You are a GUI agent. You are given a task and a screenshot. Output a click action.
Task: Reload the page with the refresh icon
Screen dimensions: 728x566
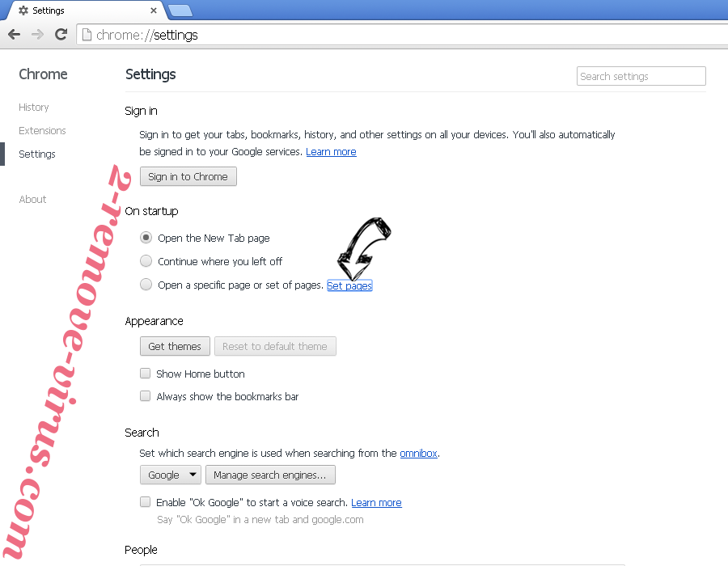(x=61, y=34)
